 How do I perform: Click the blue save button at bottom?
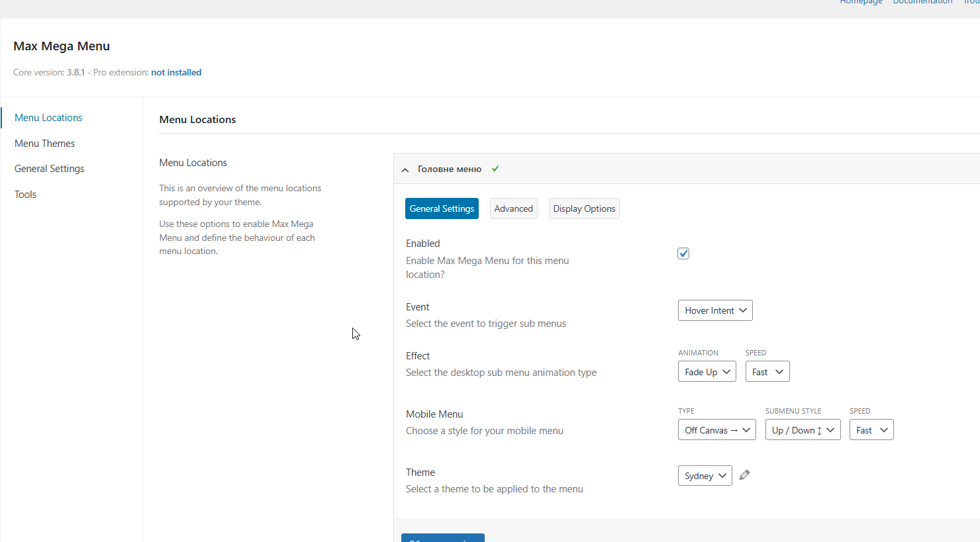pos(443,538)
